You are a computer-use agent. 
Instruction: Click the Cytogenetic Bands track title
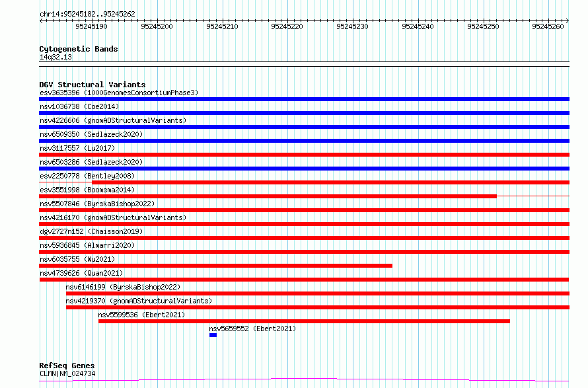(79, 49)
